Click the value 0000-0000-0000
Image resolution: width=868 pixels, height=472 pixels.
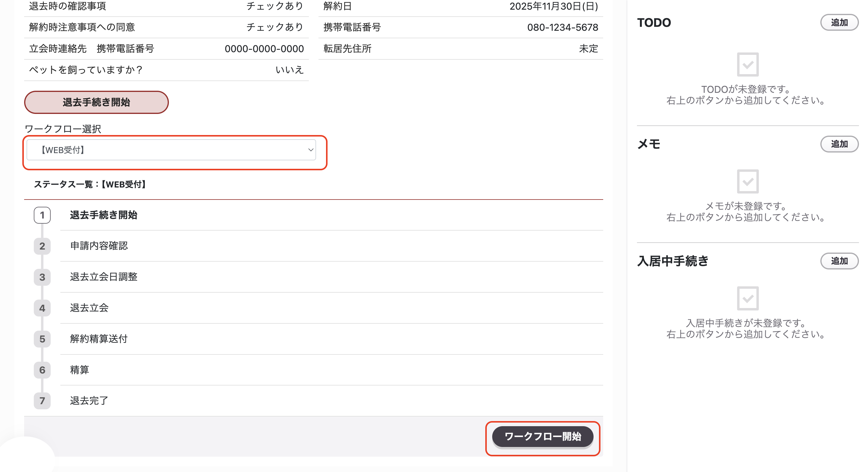[264, 49]
